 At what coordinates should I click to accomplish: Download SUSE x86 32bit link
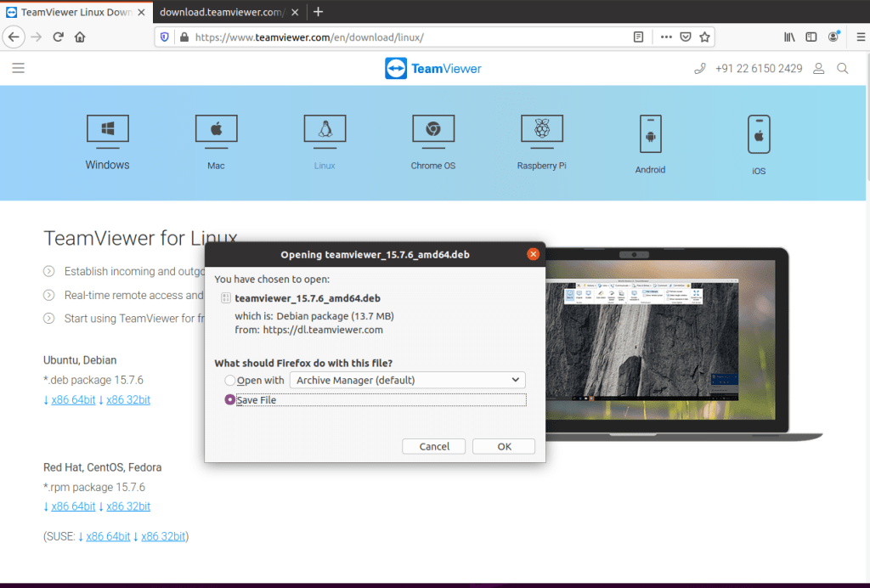coord(163,536)
